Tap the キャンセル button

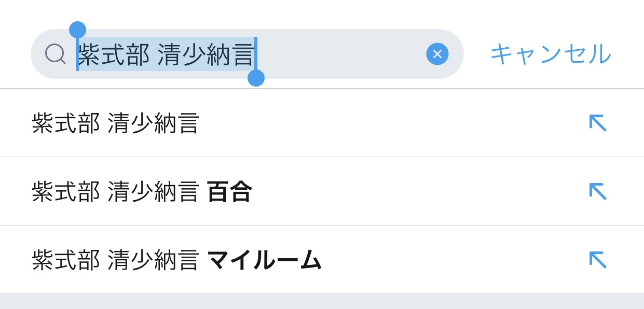coord(550,54)
